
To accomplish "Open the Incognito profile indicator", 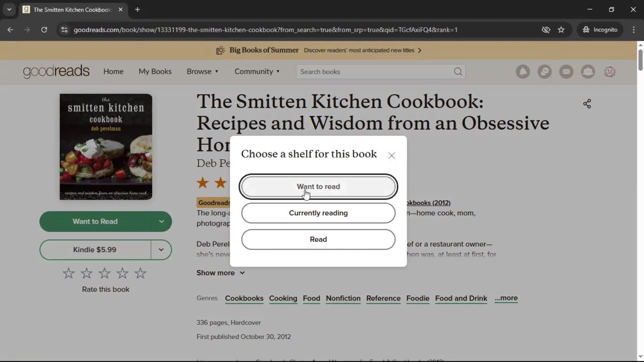I will (600, 30).
